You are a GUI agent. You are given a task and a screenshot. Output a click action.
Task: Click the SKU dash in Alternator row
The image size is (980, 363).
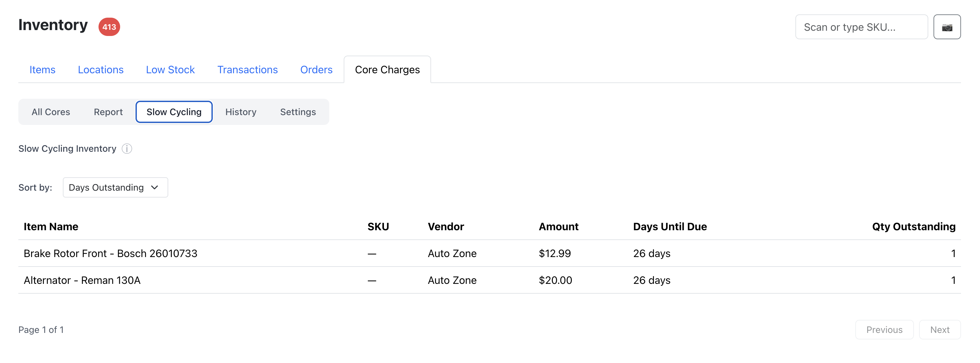pos(372,281)
